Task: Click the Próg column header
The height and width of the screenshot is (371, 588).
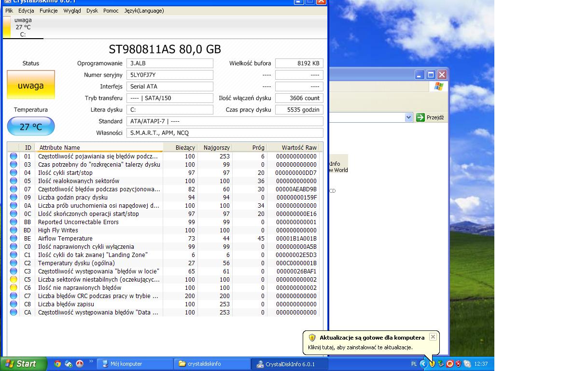Action: tap(250, 147)
